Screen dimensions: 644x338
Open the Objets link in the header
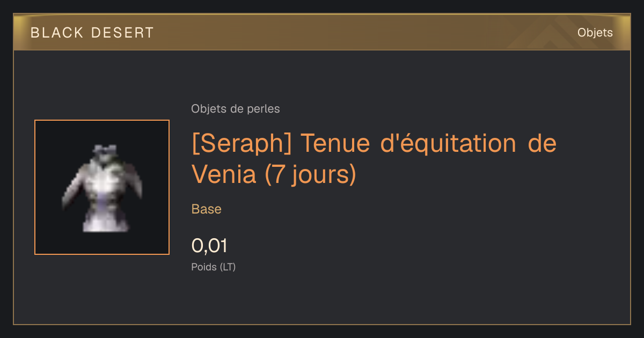coord(595,33)
